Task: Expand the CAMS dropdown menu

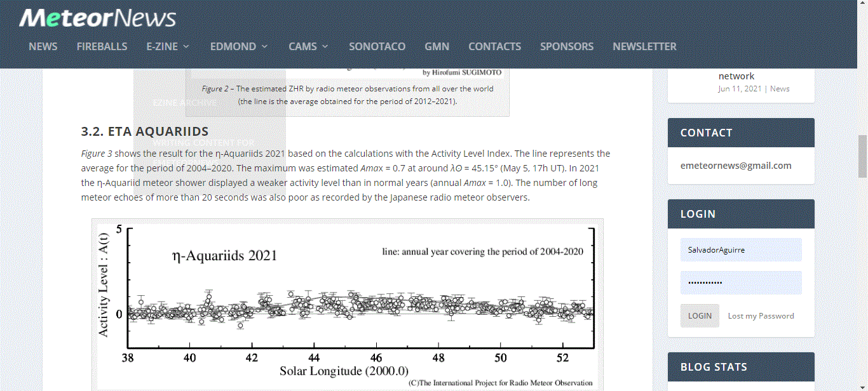Action: coord(309,46)
